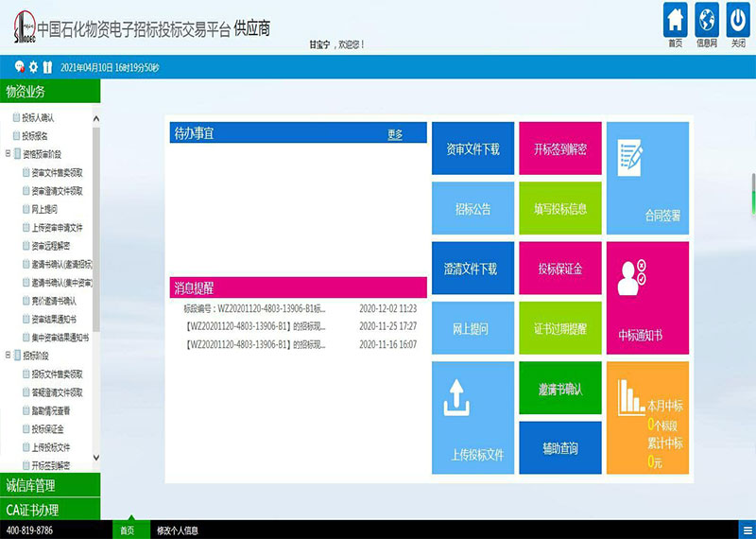Viewport: 756px width, 539px height.
Task: Click the 澄清文件下载 tile
Action: [473, 268]
